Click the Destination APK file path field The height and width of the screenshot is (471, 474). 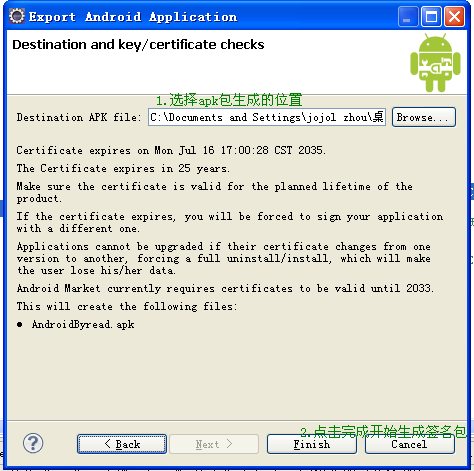(x=267, y=117)
